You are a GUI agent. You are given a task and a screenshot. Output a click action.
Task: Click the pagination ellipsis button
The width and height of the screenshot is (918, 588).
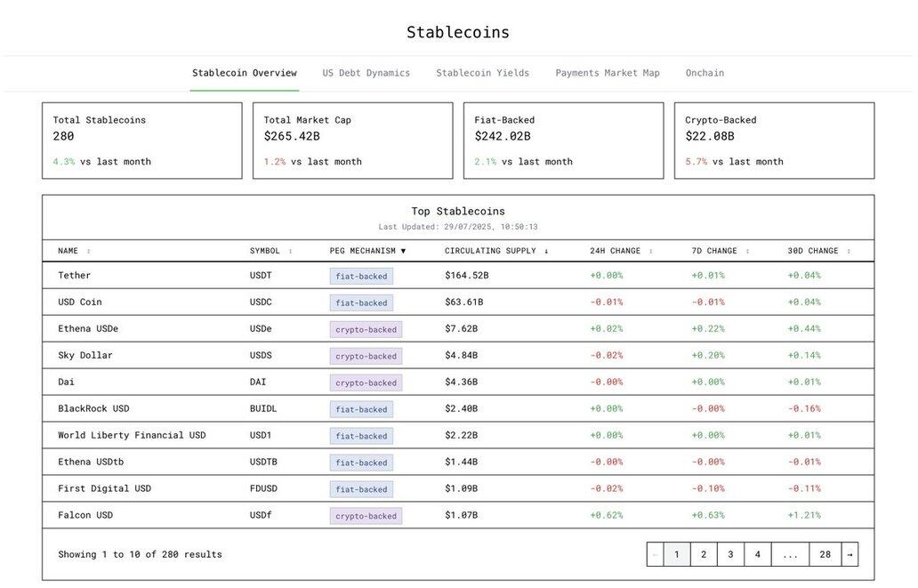pyautogui.click(x=791, y=554)
